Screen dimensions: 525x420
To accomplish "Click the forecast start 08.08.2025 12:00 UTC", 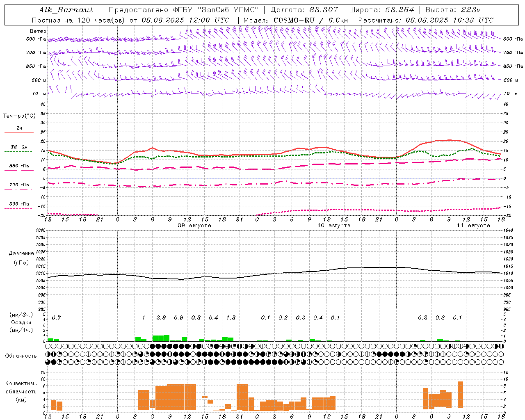I will click(185, 20).
